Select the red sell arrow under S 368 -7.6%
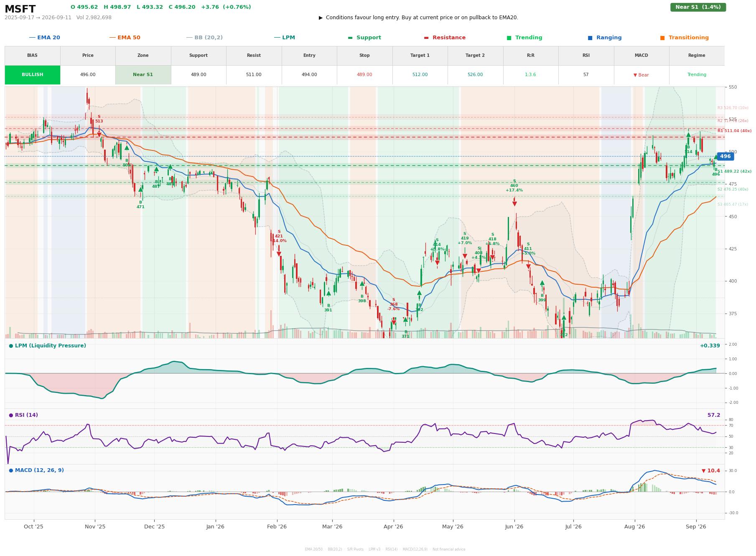756x556 pixels. pyautogui.click(x=394, y=322)
